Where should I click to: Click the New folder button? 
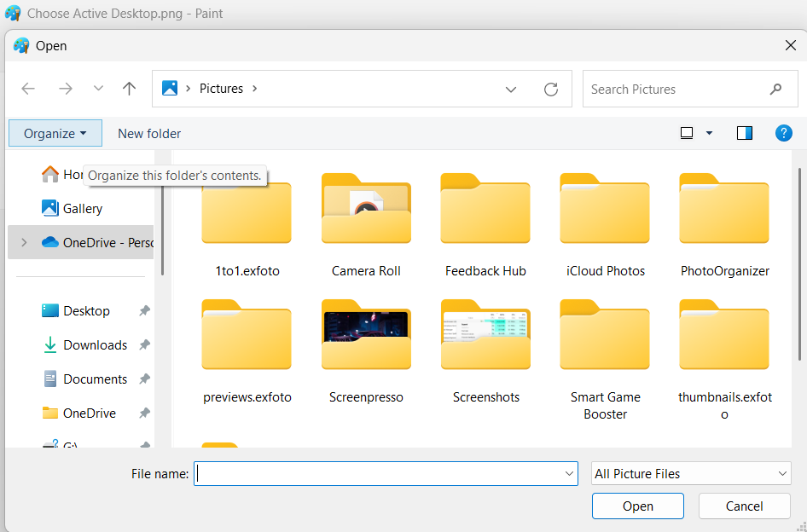149,133
